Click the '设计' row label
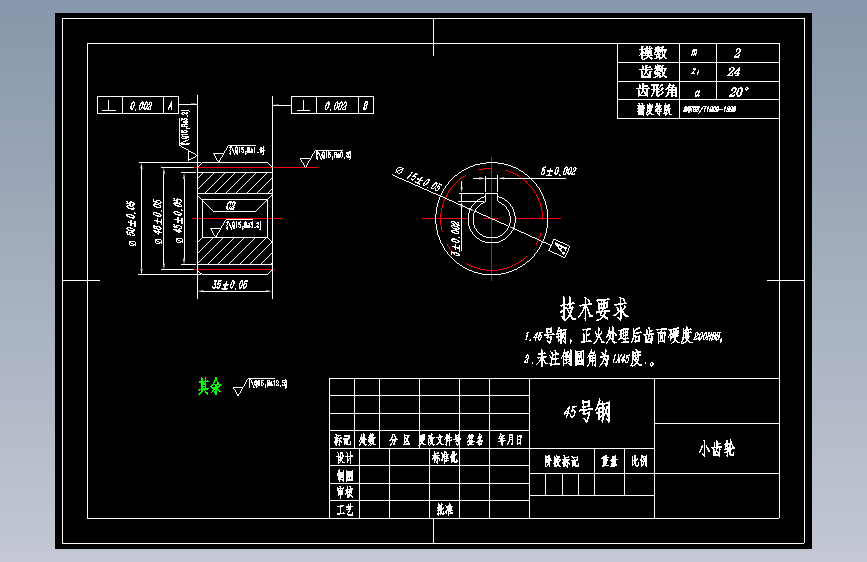Viewport: 867px width, 562px height. point(344,457)
